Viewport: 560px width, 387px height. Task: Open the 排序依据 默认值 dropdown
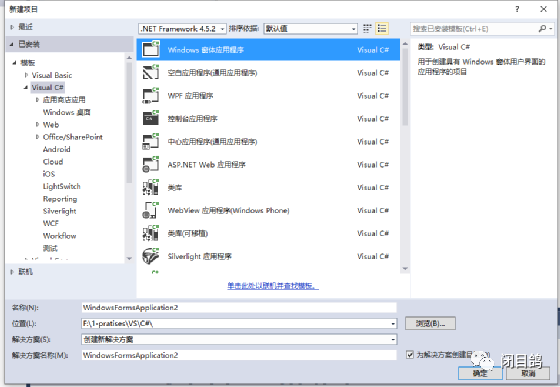point(310,29)
